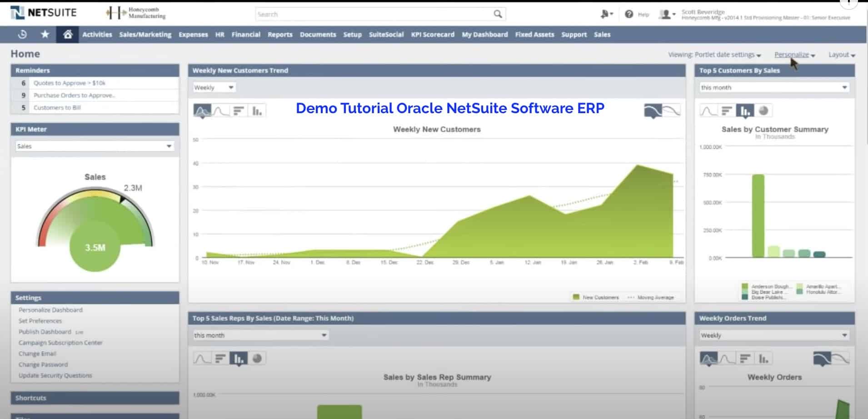Open 'this month' dropdown in Top 5 Customers

774,87
